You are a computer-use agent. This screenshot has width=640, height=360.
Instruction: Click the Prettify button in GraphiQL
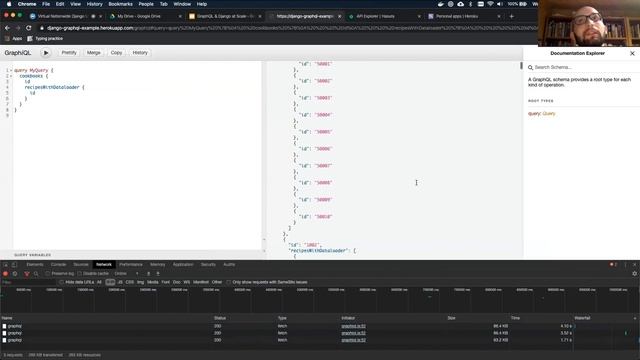pos(69,53)
